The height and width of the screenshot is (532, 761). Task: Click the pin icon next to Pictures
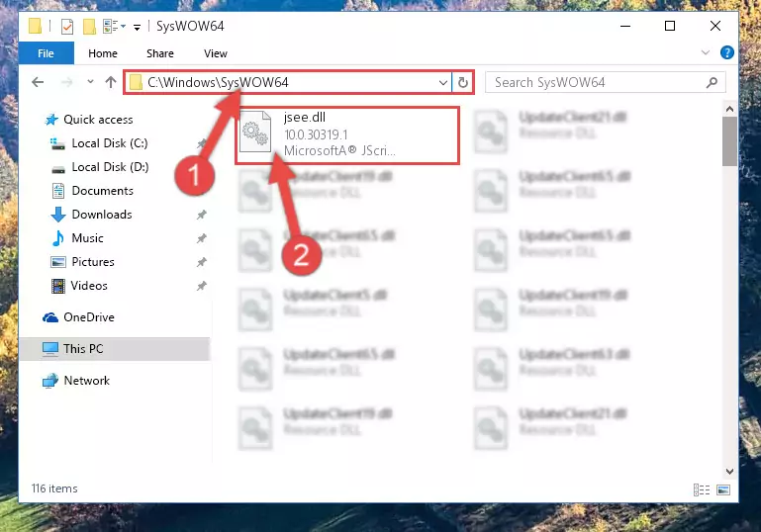tap(202, 262)
